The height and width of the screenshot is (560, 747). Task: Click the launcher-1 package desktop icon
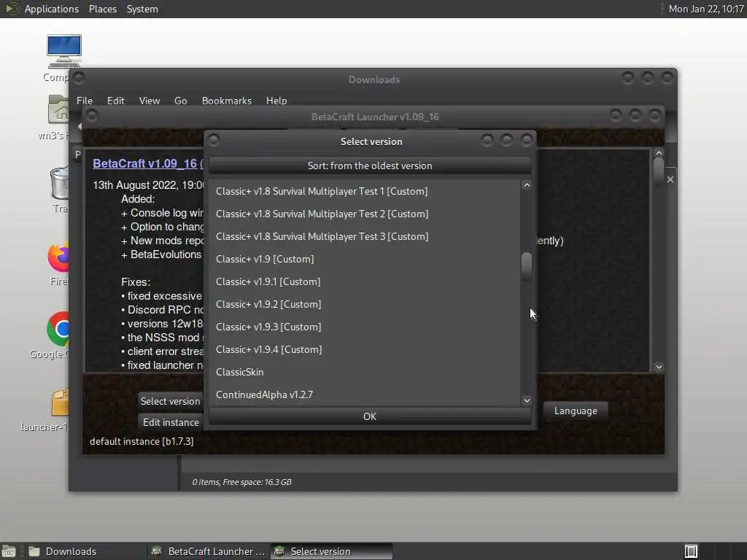60,402
